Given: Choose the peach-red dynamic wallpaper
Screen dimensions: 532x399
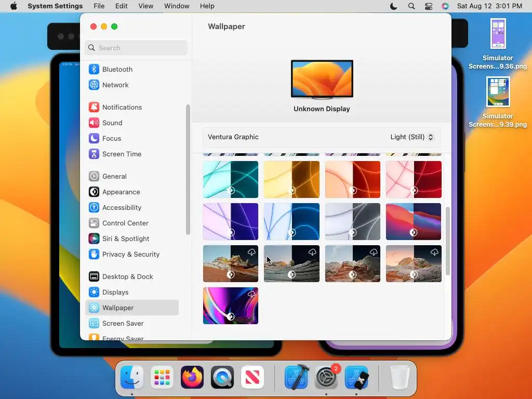Looking at the screenshot, I should tap(353, 179).
